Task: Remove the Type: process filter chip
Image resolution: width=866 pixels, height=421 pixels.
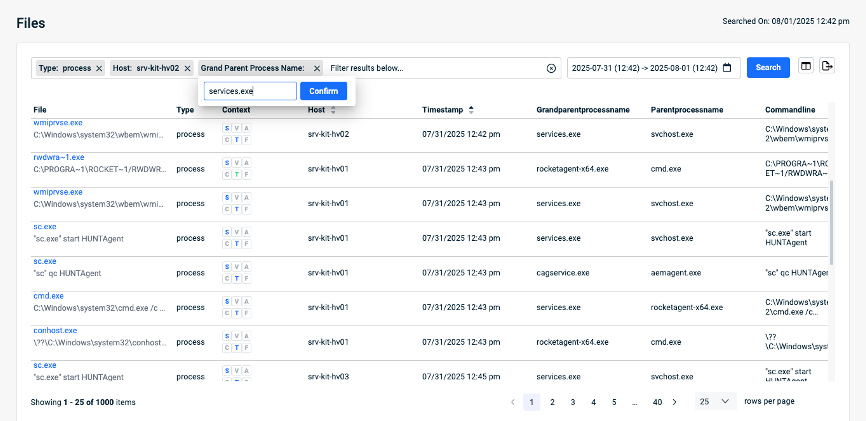Action: pyautogui.click(x=99, y=68)
